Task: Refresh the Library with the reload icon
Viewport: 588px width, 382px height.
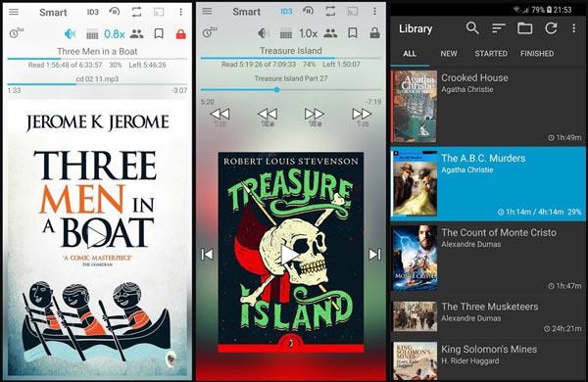Action: [551, 28]
